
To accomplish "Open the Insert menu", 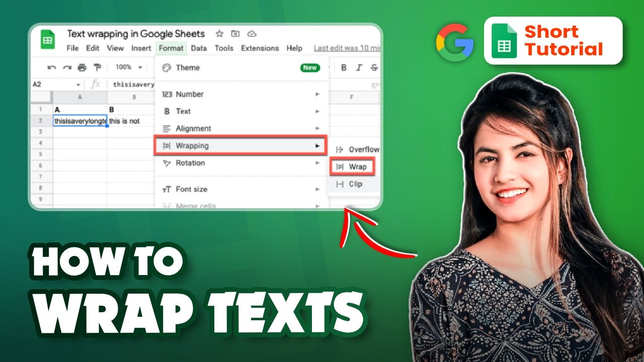I will (141, 48).
